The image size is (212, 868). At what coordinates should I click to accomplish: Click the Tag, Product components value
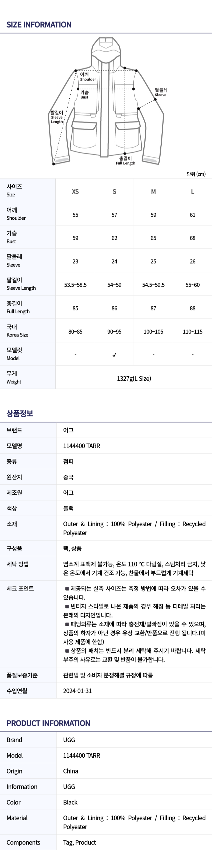[x=79, y=842]
